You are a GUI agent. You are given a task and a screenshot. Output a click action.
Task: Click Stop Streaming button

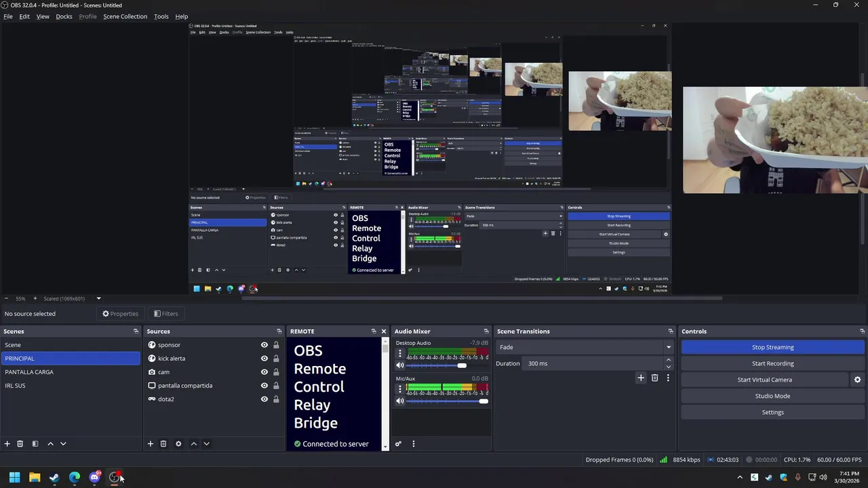coord(772,347)
